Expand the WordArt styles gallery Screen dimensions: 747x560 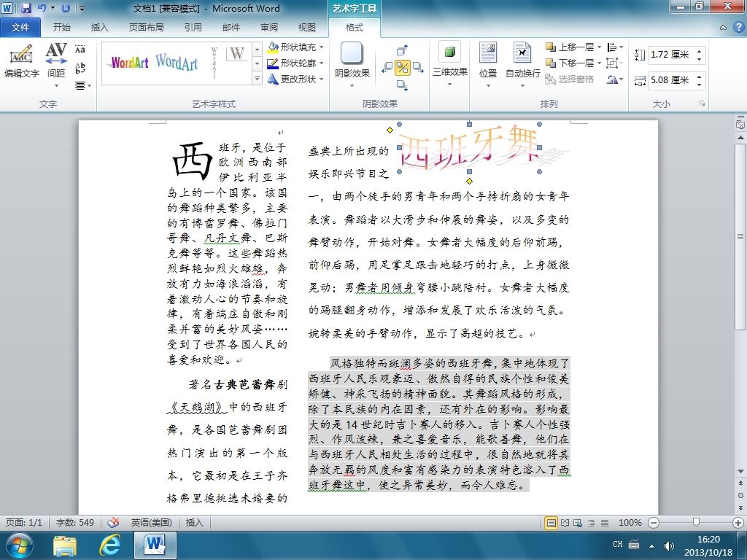[258, 79]
